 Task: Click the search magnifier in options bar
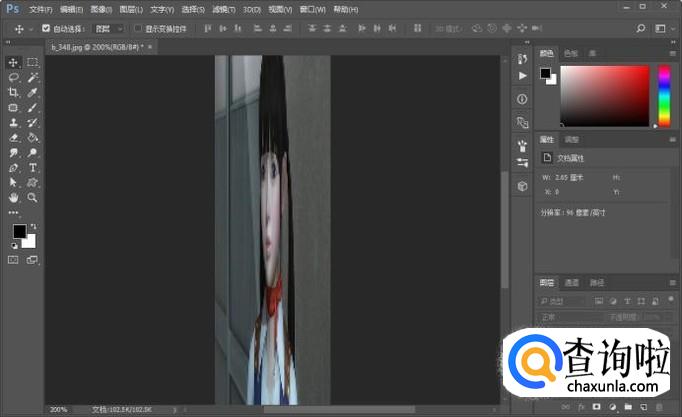[641, 28]
